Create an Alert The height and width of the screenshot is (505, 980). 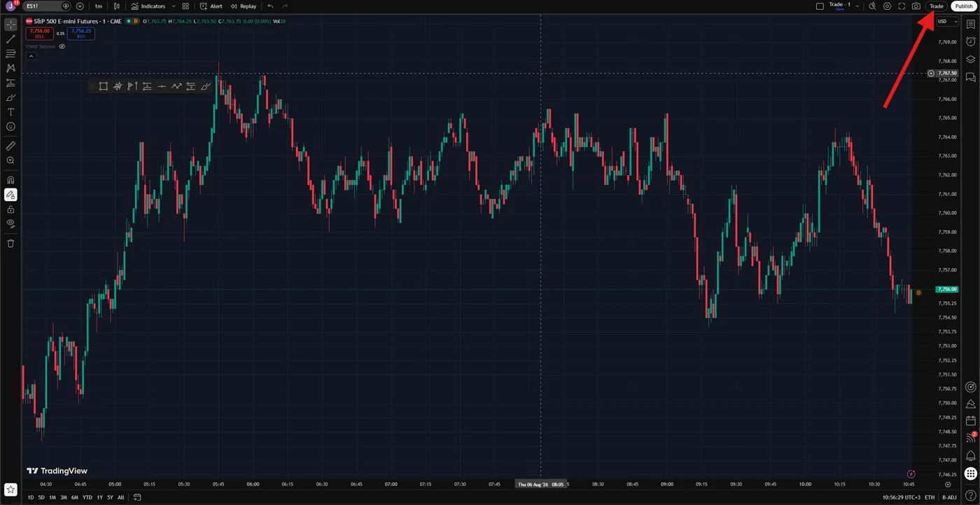coord(211,6)
